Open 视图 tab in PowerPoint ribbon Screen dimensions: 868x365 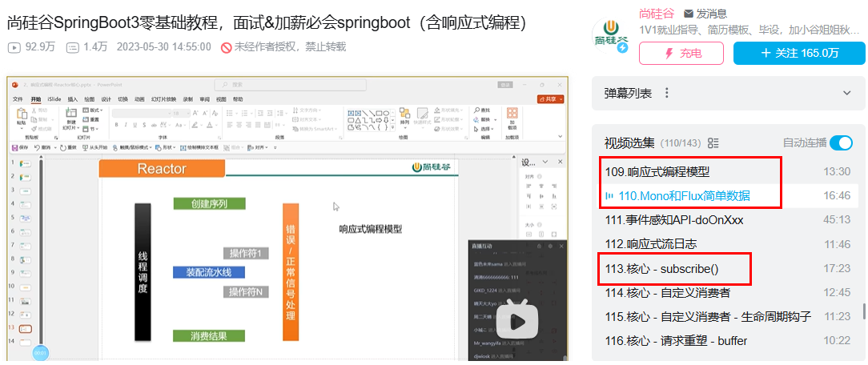pos(222,99)
